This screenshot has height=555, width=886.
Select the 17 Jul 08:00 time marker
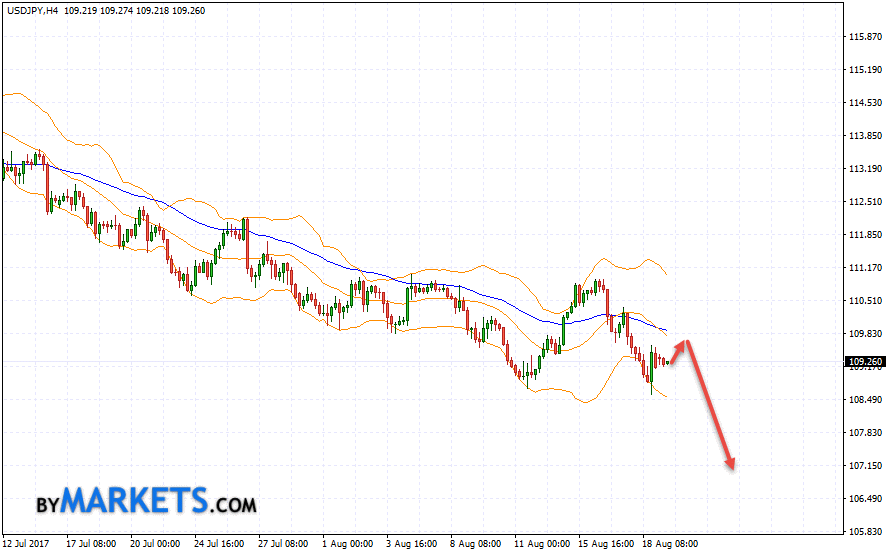click(x=92, y=544)
